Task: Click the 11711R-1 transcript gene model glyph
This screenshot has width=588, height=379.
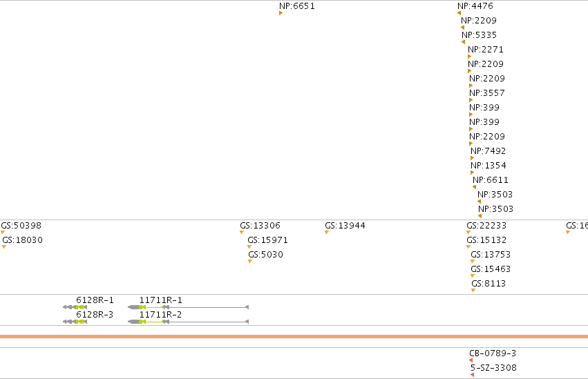Action: click(188, 307)
